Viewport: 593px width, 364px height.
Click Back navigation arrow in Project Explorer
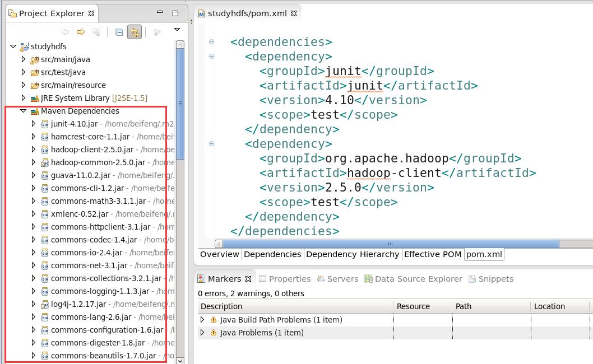click(x=65, y=32)
